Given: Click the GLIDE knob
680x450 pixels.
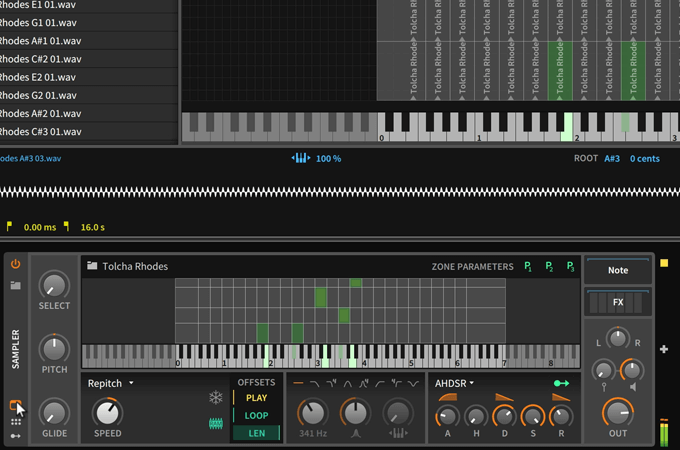Looking at the screenshot, I should pyautogui.click(x=54, y=413).
